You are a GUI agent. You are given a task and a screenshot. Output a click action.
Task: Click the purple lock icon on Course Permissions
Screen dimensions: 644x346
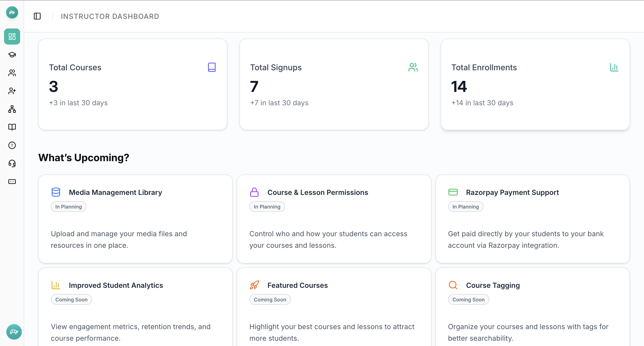[x=254, y=192]
